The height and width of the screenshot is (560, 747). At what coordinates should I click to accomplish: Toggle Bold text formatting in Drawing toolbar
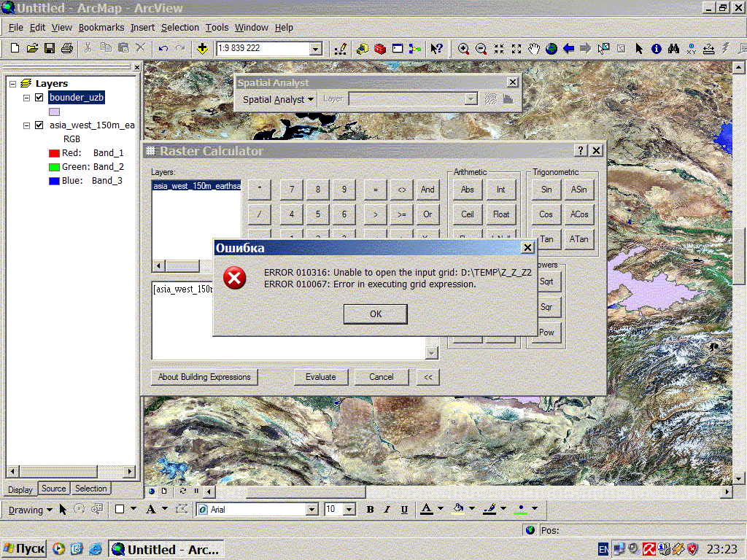point(371,509)
